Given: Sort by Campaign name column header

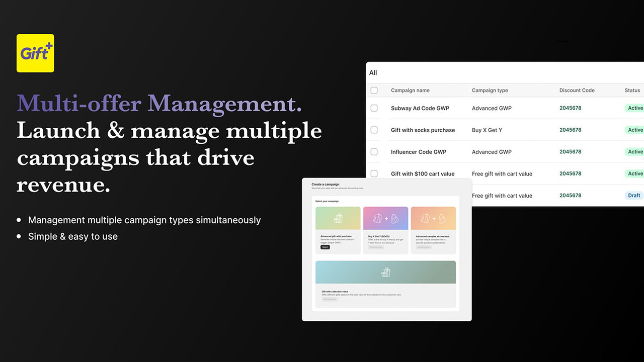Looking at the screenshot, I should (410, 90).
